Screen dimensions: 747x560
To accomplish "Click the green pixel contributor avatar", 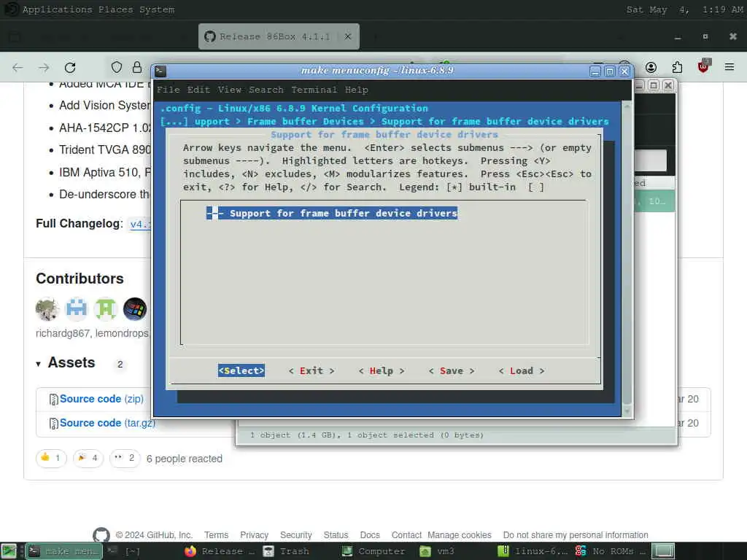I will (106, 308).
